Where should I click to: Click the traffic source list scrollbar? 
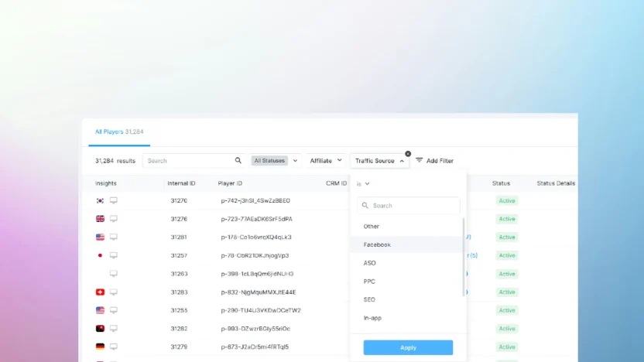464,258
